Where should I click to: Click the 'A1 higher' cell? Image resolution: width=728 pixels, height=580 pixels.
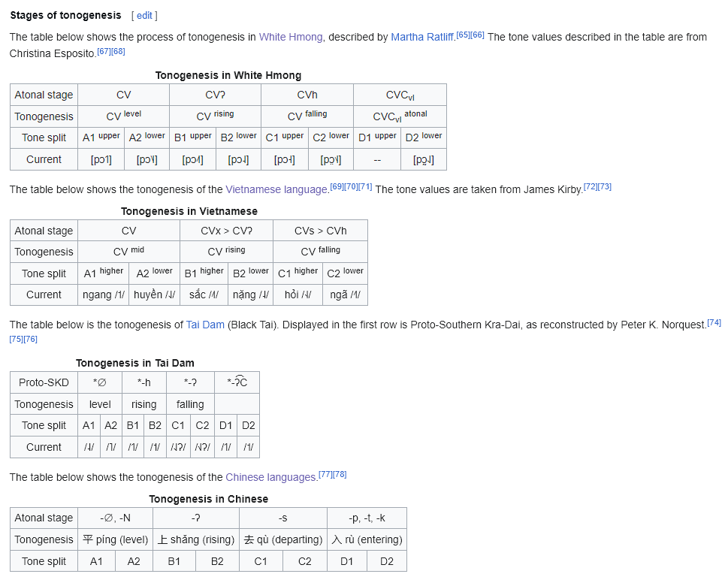[x=104, y=273]
